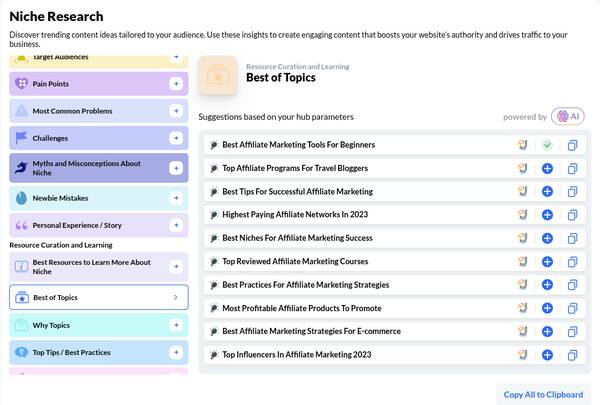Viewport: 600px width, 405px height.
Task: Toggle plus on 'Top Influencers In Affiliate Marketing 2023'
Action: 547,355
